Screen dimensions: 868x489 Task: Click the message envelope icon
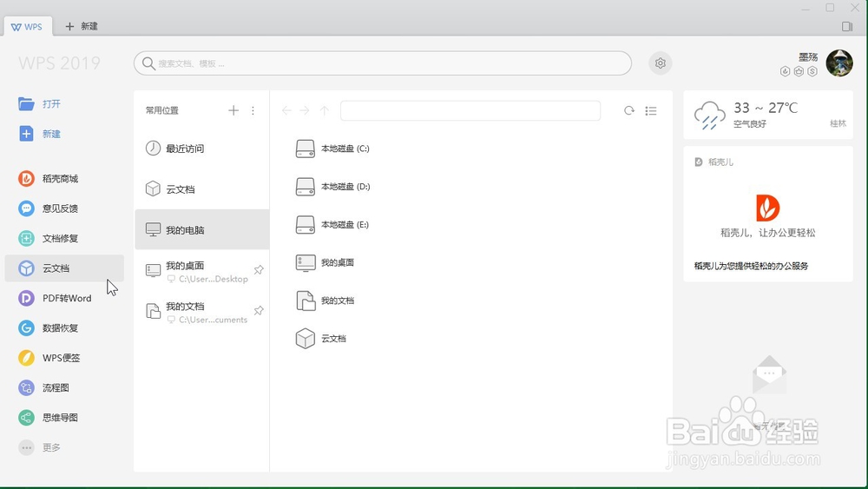[x=769, y=374]
